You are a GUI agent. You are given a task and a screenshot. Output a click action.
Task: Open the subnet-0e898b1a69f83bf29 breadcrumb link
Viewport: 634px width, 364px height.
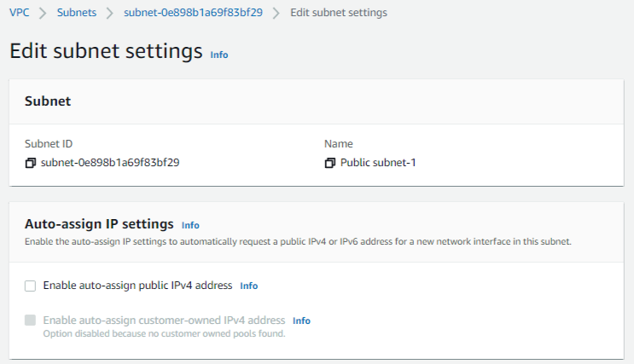[x=193, y=13]
